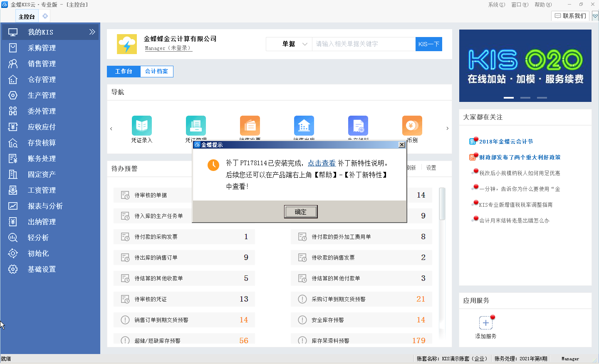Open 应收应付 module
This screenshot has width=599, height=364.
(50, 127)
